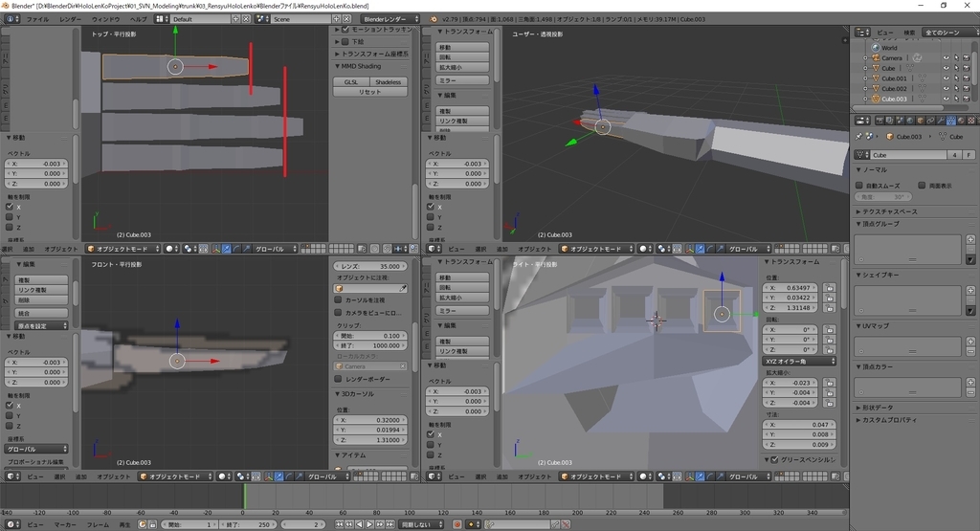
Task: Jump to end frame in timeline controls
Action: (x=390, y=524)
